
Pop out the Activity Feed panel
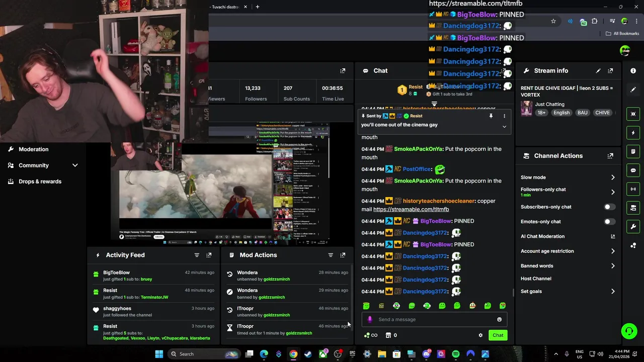[x=209, y=255]
